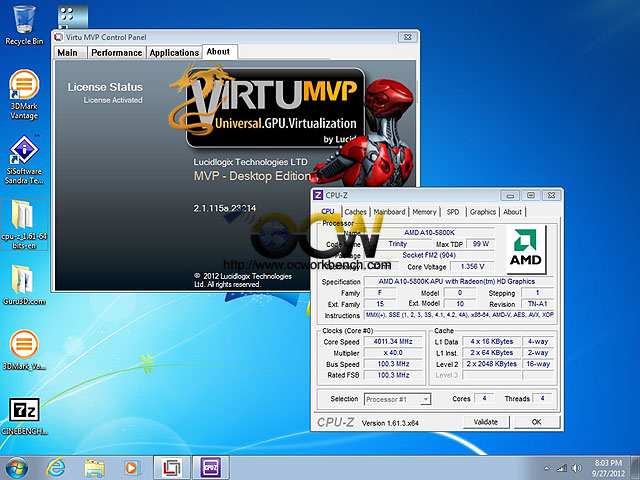This screenshot has height=480, width=640.
Task: Minimize the CPU-Z window
Action: [510, 196]
